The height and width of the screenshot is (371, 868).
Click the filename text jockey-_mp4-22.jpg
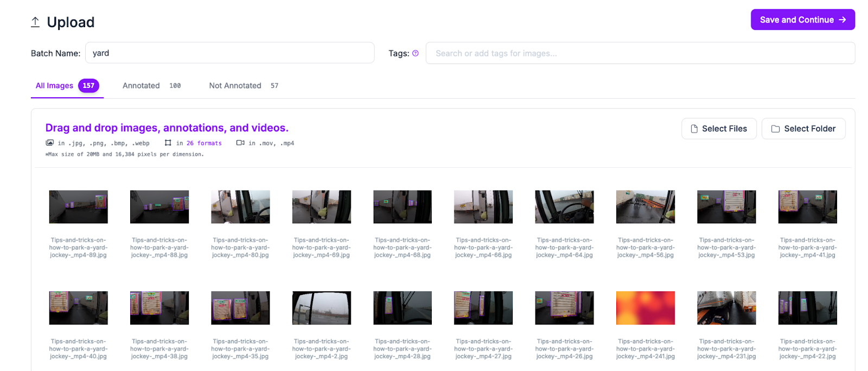tap(808, 356)
